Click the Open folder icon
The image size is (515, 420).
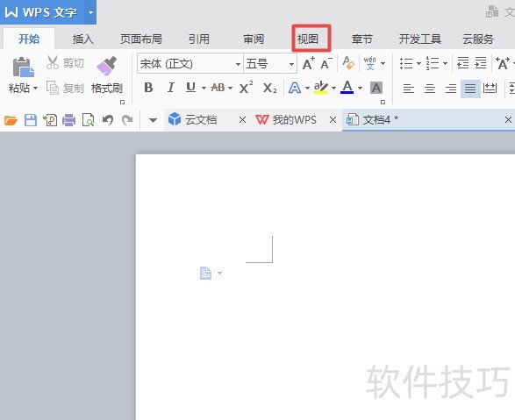[11, 120]
